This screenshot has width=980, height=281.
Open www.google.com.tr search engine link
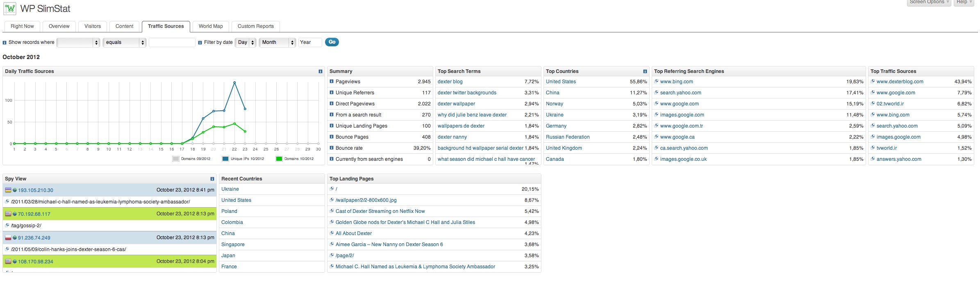[682, 126]
